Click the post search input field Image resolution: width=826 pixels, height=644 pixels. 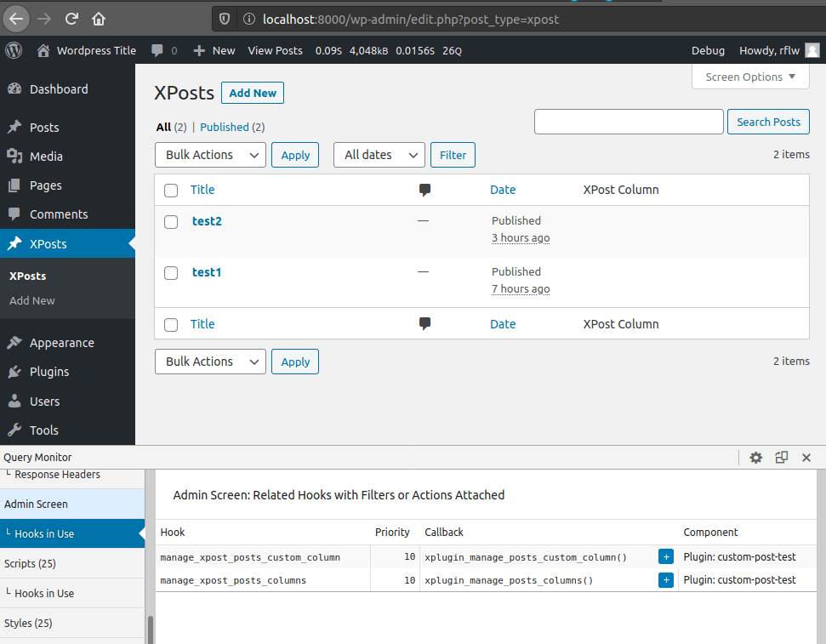629,121
